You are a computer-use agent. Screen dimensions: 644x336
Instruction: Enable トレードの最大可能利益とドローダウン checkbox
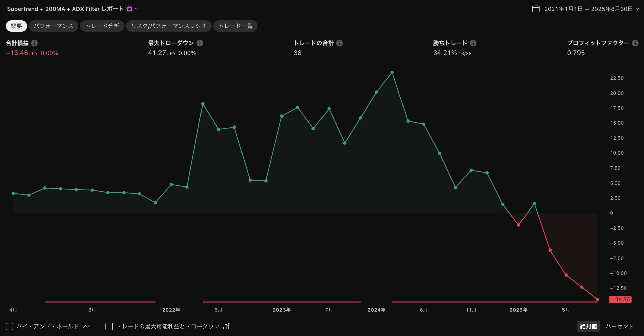point(109,326)
